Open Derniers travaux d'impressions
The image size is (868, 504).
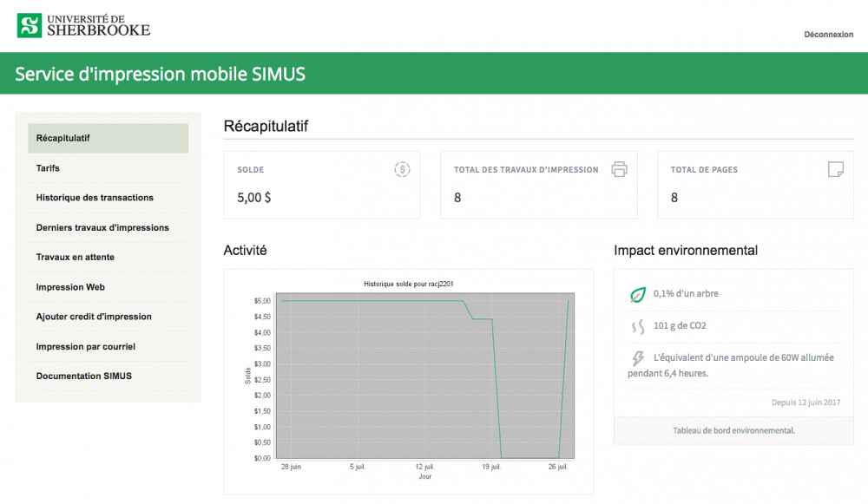pyautogui.click(x=108, y=227)
